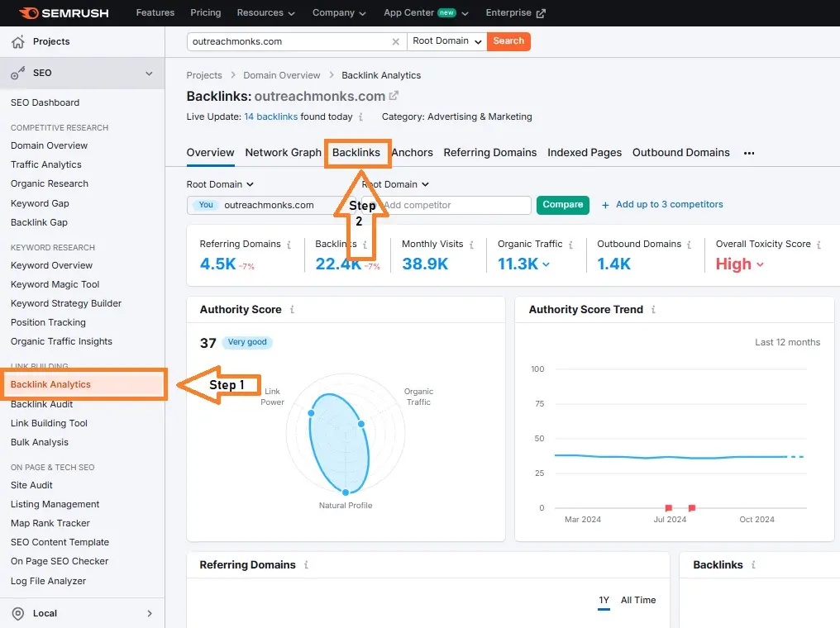
Task: Switch to Anchors tab
Action: (412, 153)
